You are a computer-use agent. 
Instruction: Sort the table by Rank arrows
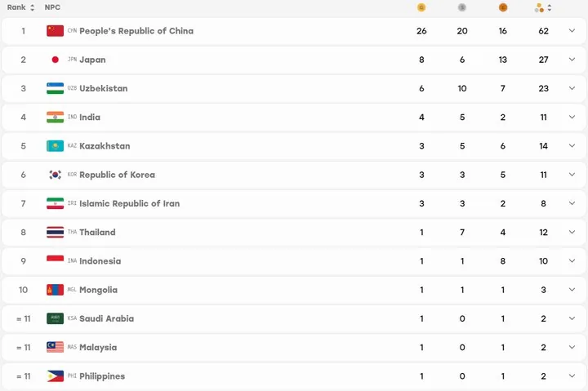tap(32, 7)
